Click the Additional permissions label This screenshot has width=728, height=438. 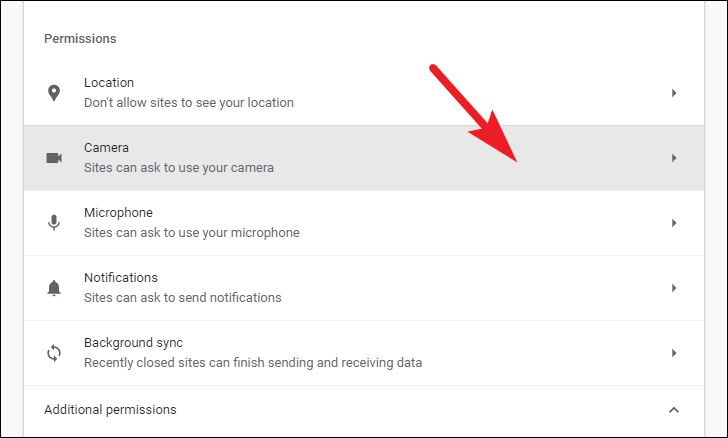(110, 410)
